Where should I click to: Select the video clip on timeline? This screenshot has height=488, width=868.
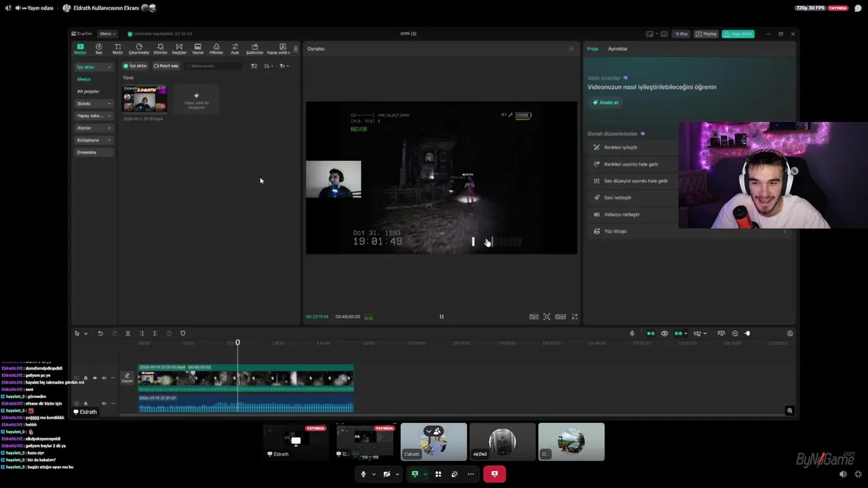pos(245,378)
